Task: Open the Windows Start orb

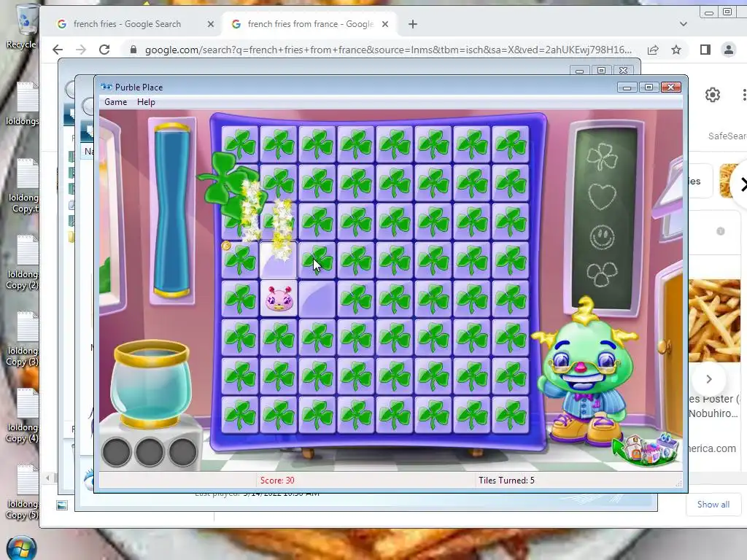Action: (x=23, y=548)
